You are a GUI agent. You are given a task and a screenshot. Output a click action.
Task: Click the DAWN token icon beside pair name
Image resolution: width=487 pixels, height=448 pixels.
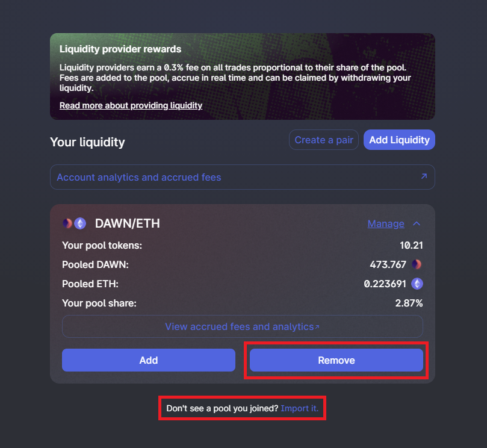click(x=67, y=223)
